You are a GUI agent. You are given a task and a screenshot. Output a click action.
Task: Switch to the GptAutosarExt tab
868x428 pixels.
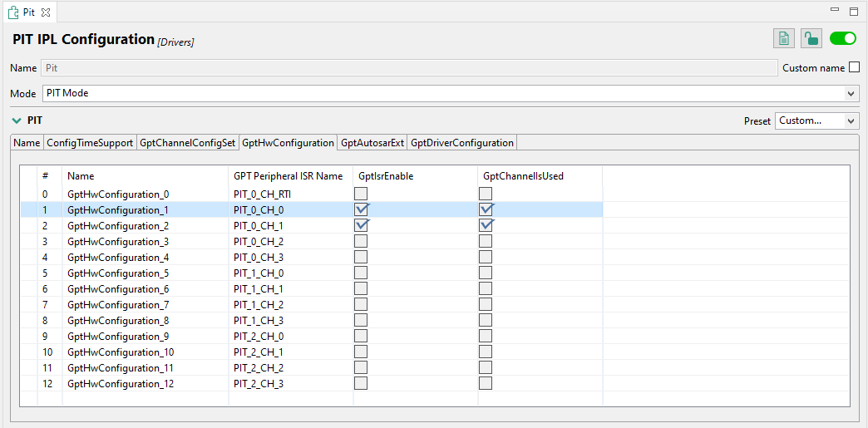click(x=372, y=143)
